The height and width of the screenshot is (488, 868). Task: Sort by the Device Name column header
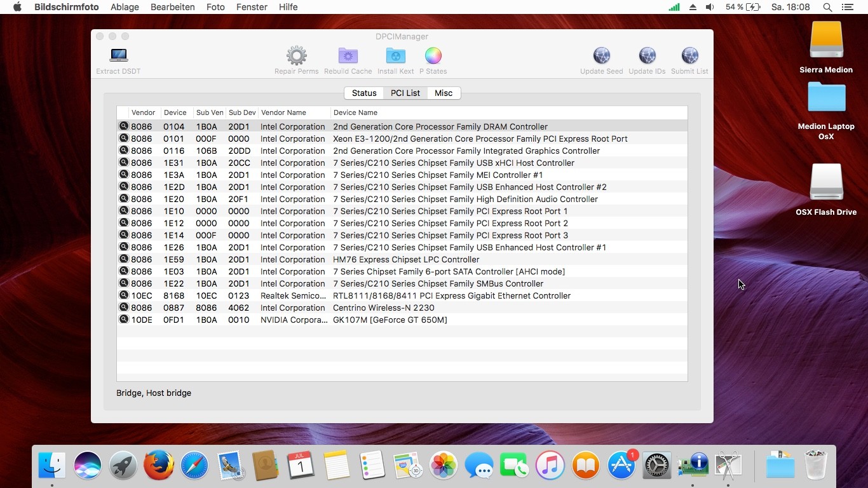509,112
